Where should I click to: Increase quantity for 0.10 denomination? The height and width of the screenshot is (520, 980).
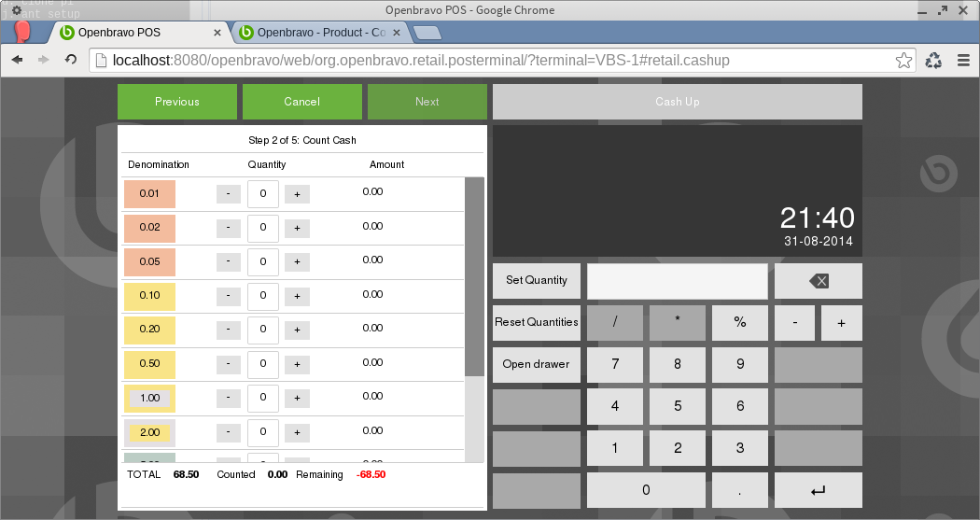297,296
